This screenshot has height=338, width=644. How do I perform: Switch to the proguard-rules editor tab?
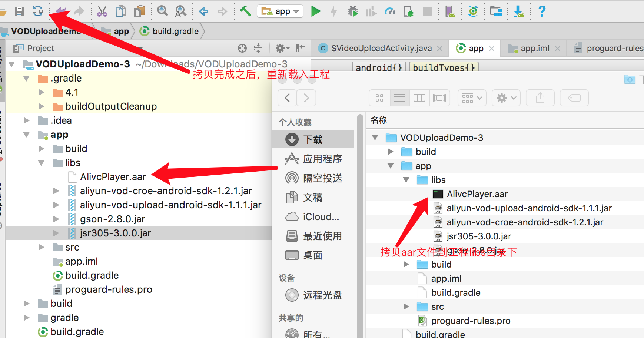pyautogui.click(x=609, y=48)
